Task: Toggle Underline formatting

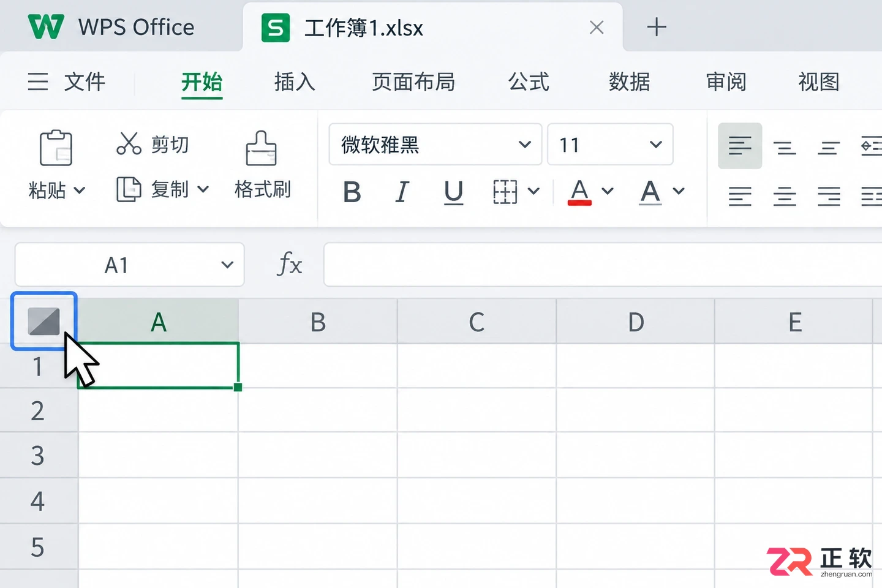Action: tap(454, 192)
